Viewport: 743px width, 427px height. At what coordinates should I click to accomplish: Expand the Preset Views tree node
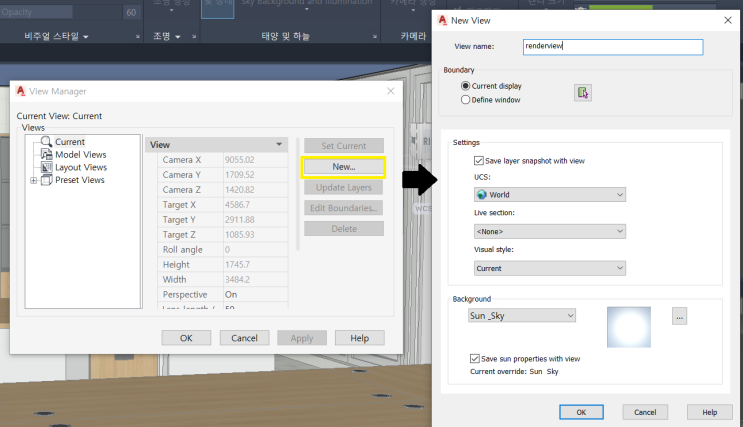tap(33, 181)
